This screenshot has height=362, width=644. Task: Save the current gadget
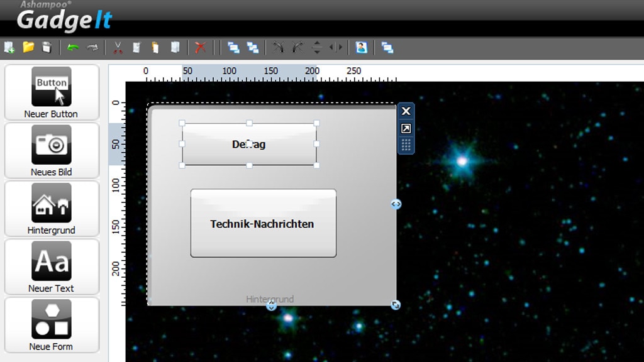(47, 47)
